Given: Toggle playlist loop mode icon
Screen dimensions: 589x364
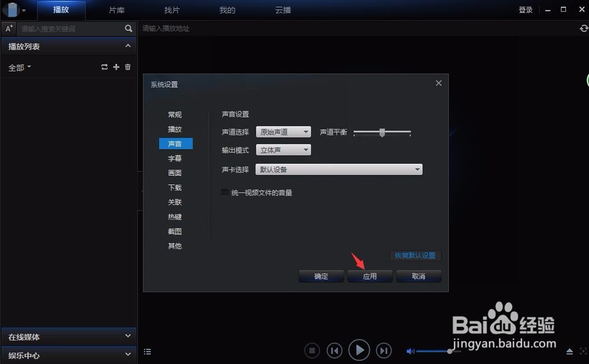Looking at the screenshot, I should tap(104, 67).
